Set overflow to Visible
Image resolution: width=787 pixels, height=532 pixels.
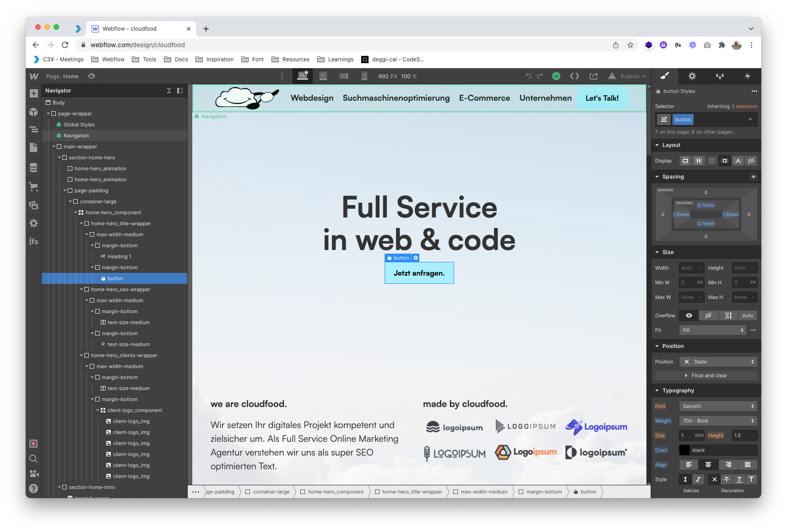point(689,315)
